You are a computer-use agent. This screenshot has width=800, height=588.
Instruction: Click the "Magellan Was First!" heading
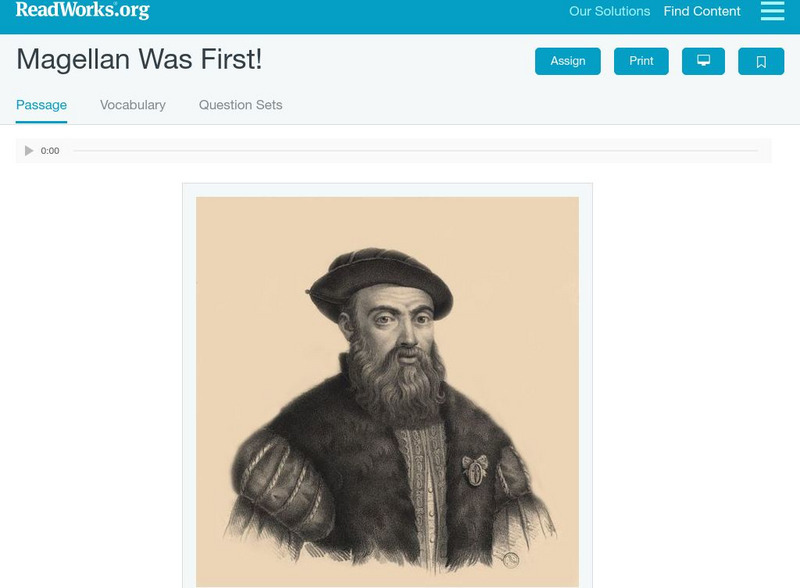point(139,59)
